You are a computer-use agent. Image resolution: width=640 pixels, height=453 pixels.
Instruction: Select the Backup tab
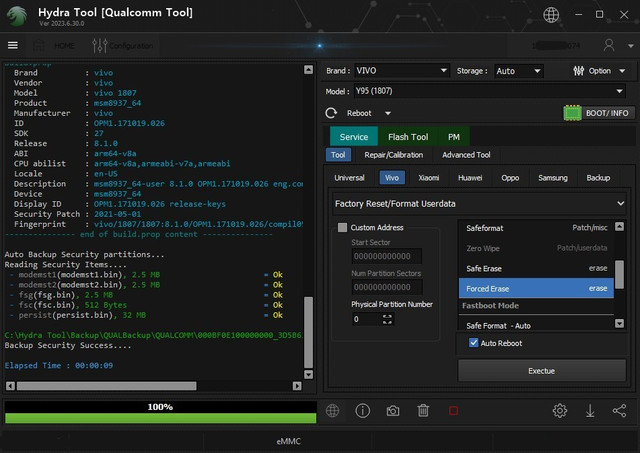point(598,178)
